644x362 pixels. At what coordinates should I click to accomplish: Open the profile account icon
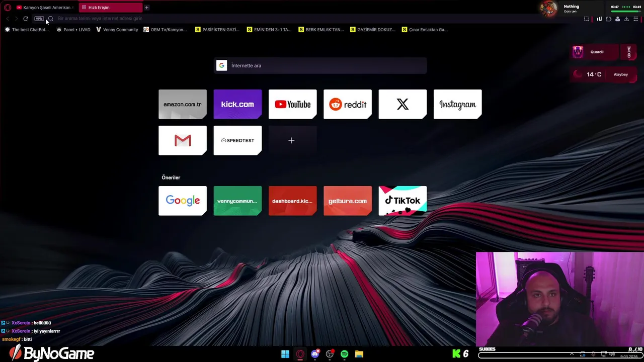coord(617,19)
